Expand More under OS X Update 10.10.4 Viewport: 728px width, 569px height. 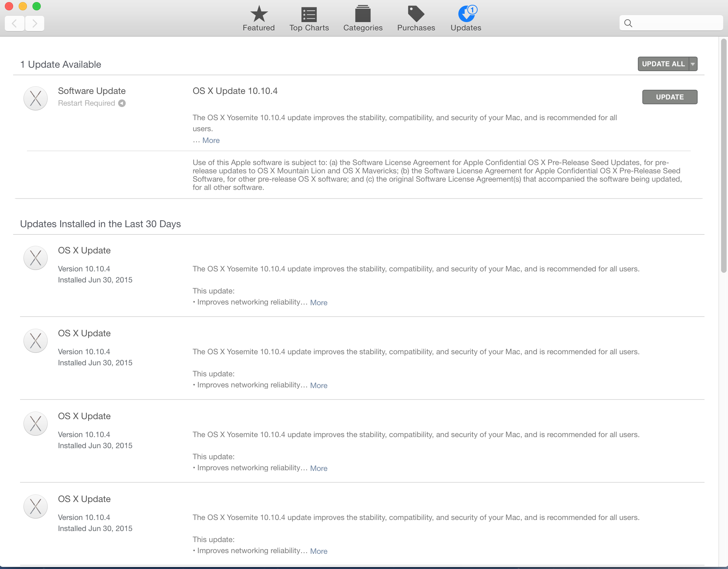(211, 141)
